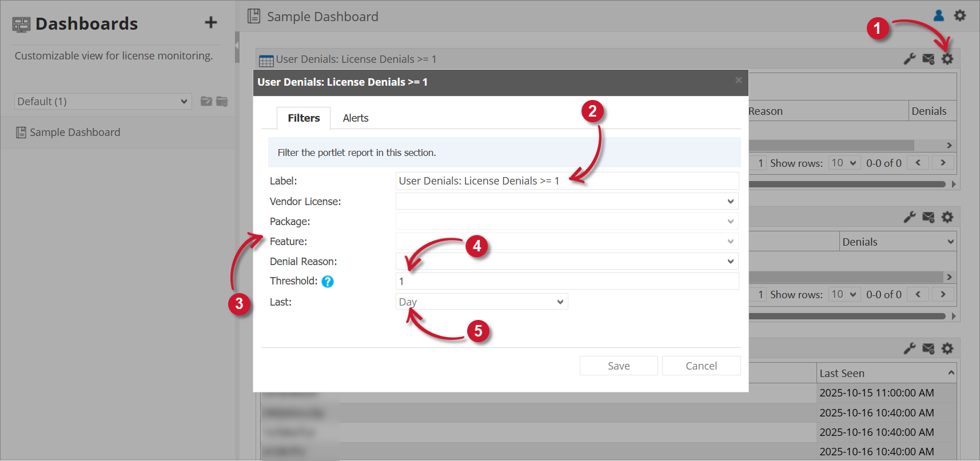
Task: Click wrench icon of the third portlet
Action: (x=910, y=348)
